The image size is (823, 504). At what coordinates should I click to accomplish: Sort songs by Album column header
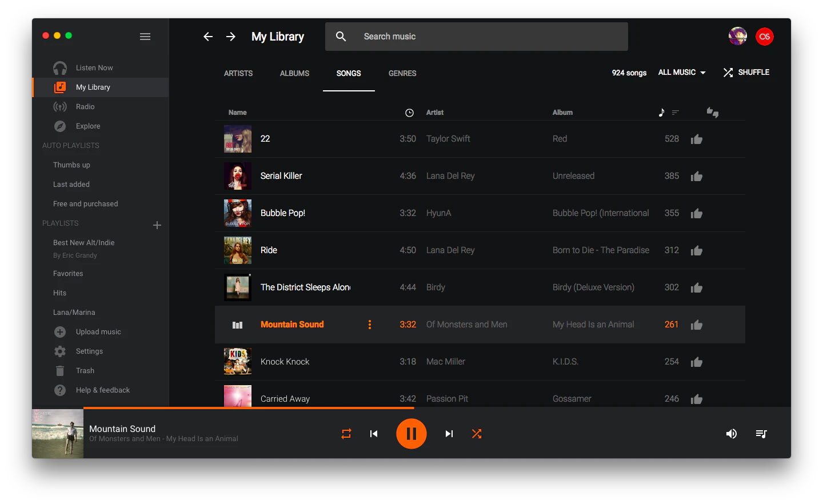562,113
